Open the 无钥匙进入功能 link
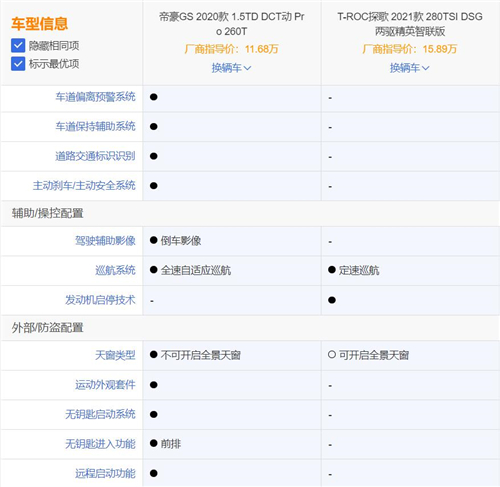Screen dimensions: 500x487 pyautogui.click(x=100, y=444)
